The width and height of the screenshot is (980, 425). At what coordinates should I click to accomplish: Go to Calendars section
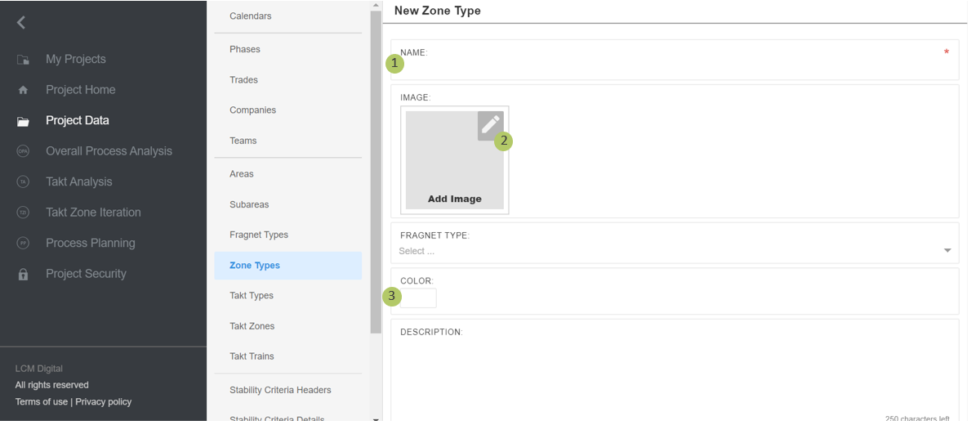point(251,16)
